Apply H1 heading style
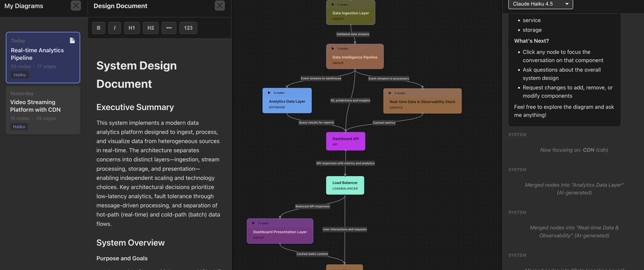This screenshot has height=270, width=644. (132, 28)
